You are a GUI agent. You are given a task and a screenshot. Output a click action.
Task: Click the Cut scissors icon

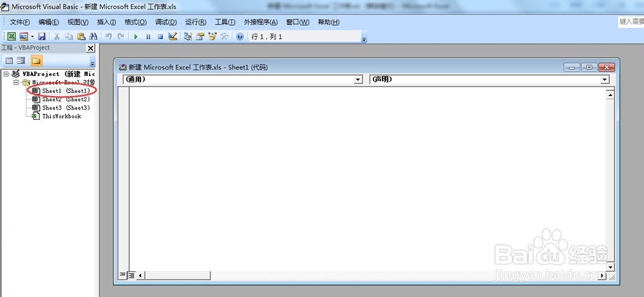coord(57,37)
